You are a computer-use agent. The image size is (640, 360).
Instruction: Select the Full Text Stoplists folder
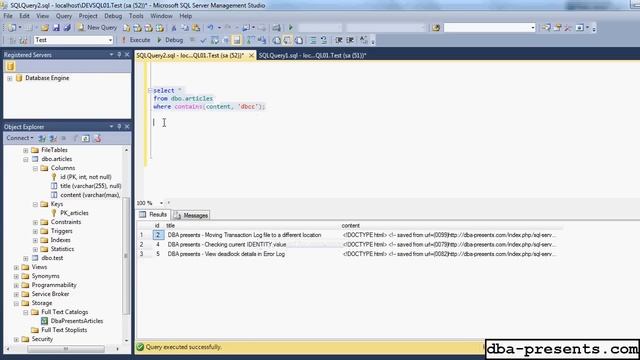click(64, 330)
